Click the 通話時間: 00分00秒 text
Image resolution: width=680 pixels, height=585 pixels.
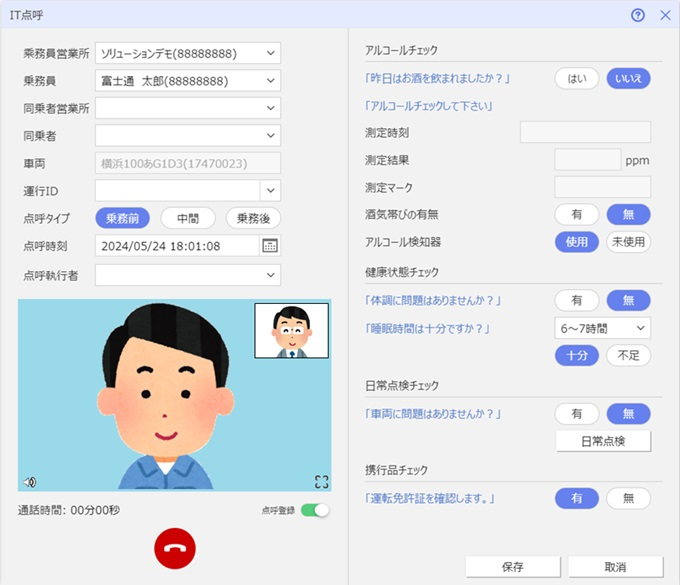point(69,510)
